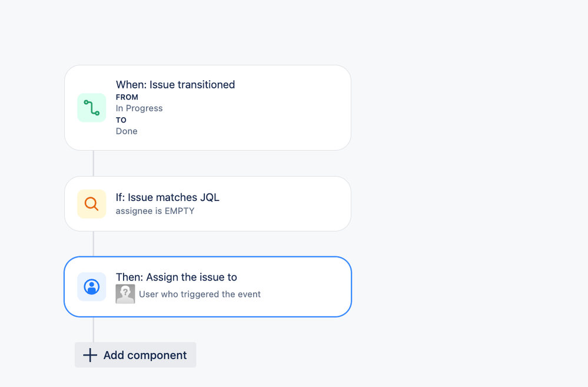Image resolution: width=588 pixels, height=387 pixels.
Task: Click the Add component button label
Action: [145, 355]
